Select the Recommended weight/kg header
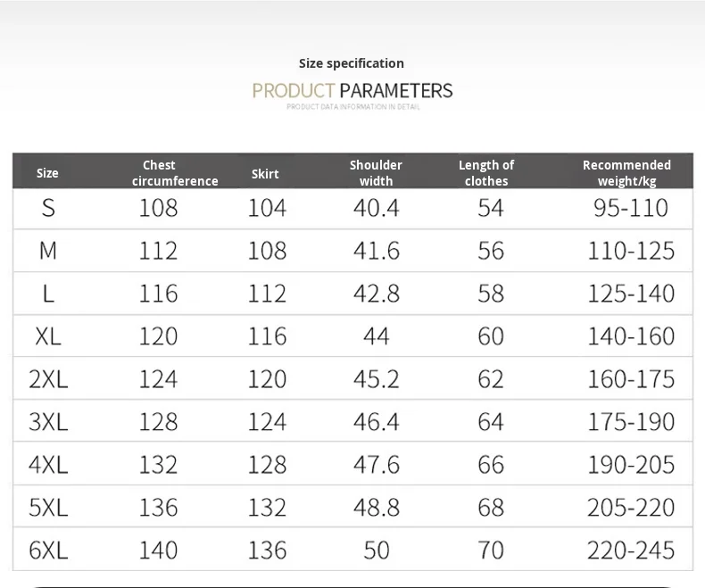This screenshot has height=588, width=705. point(626,173)
